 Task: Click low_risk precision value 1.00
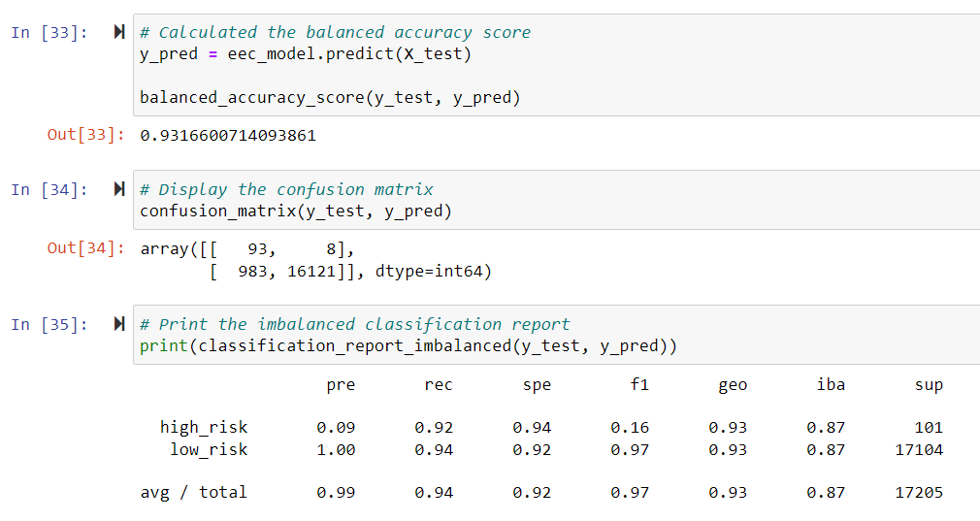click(x=336, y=450)
